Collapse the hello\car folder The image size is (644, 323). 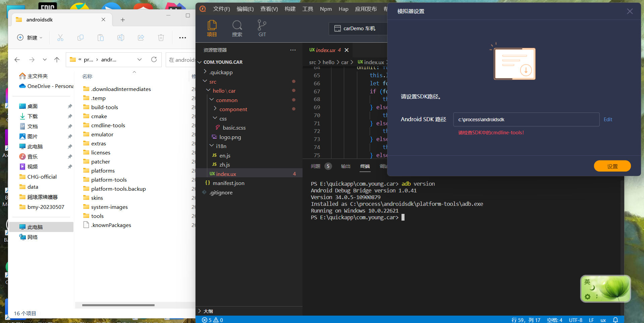(208, 90)
